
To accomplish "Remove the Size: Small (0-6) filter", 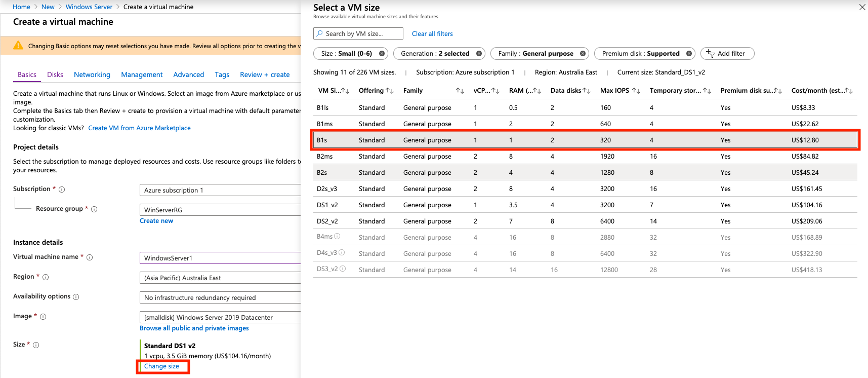I will pos(382,54).
